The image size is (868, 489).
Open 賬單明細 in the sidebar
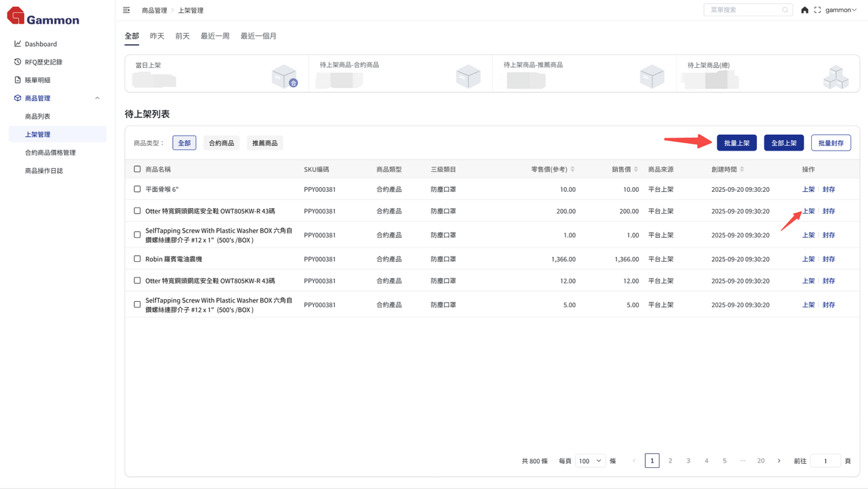point(37,80)
